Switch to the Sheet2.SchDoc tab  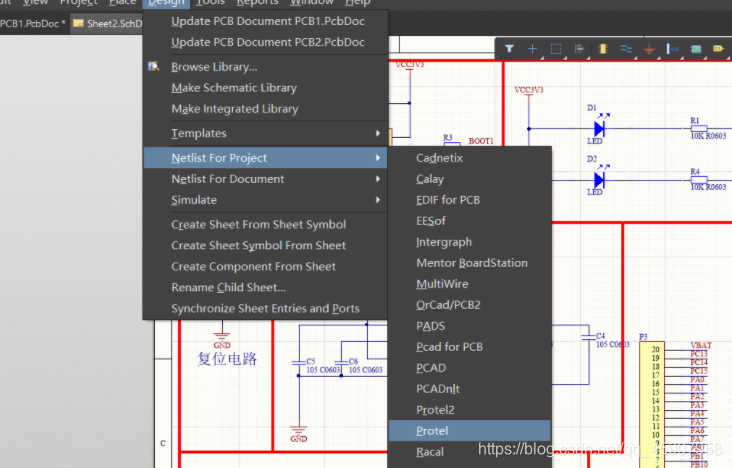coord(107,23)
